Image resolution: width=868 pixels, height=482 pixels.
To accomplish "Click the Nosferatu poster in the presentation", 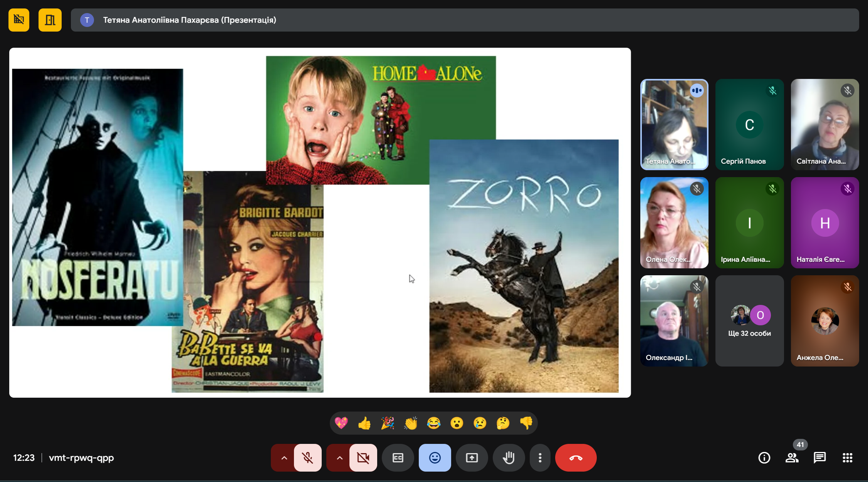I will click(x=97, y=197).
